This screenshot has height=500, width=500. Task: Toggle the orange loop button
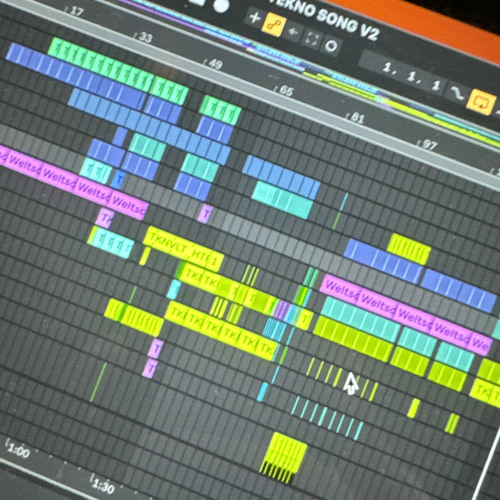click(x=481, y=102)
